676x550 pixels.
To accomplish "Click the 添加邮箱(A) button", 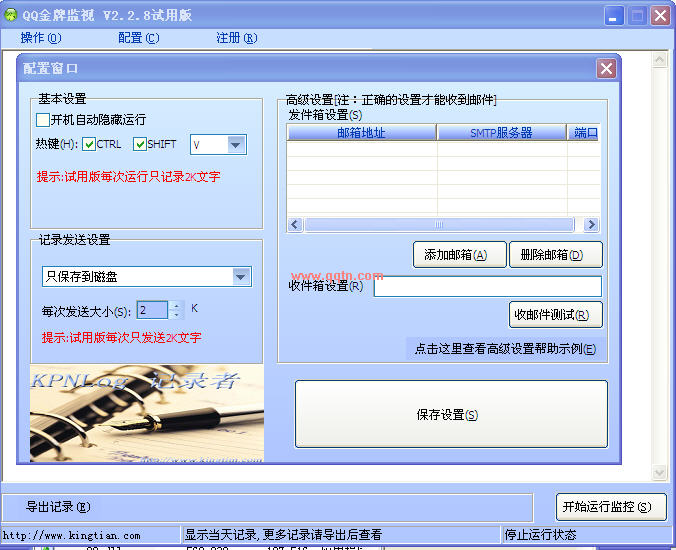I will [460, 255].
